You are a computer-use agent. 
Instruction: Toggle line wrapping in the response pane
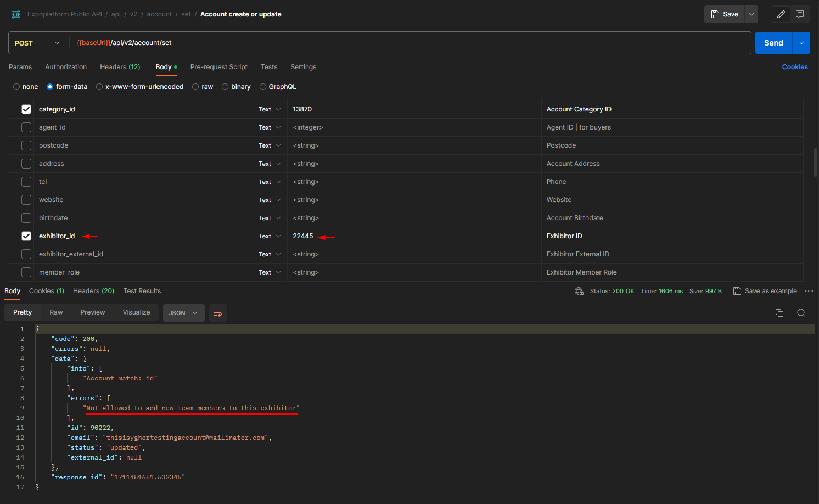tap(217, 312)
